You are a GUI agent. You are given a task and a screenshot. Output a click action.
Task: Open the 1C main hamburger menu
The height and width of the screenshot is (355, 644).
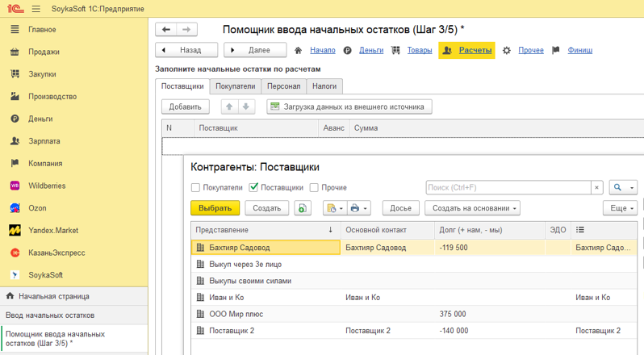coord(36,9)
